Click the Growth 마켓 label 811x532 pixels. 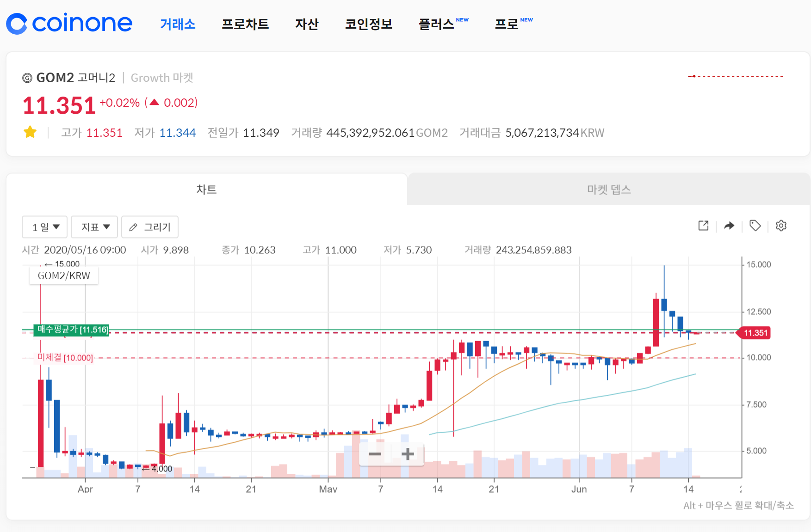162,78
